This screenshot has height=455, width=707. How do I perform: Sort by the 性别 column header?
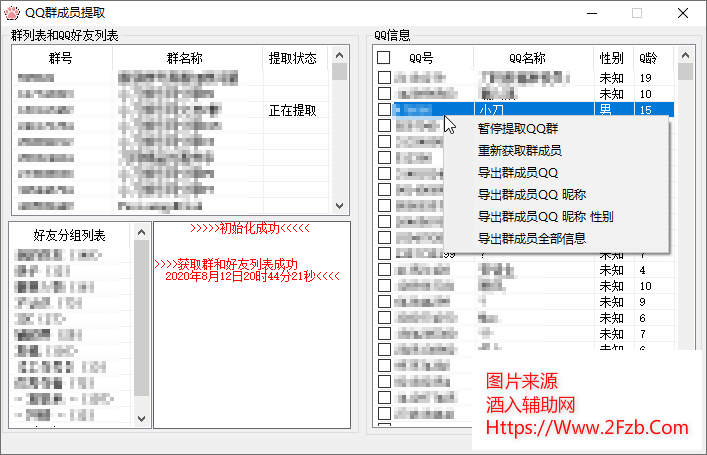click(613, 58)
